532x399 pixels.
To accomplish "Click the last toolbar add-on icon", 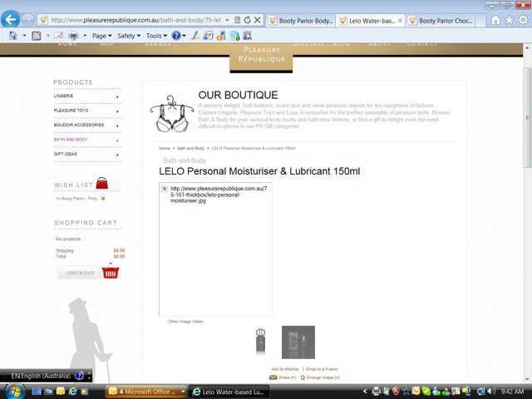I will click(x=248, y=35).
